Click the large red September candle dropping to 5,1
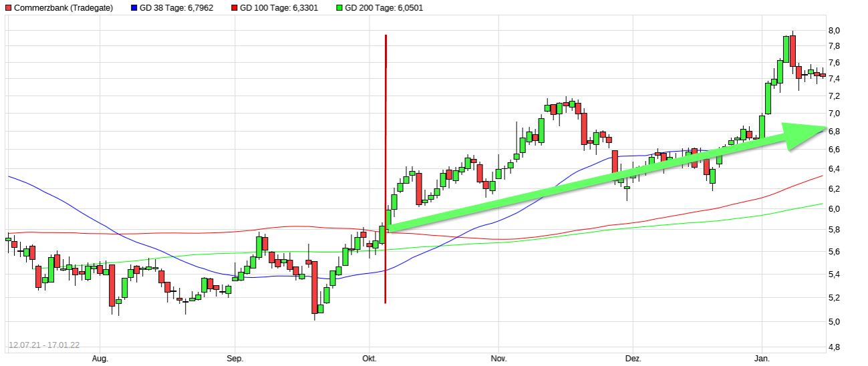This screenshot has width=868, height=366. (x=314, y=289)
